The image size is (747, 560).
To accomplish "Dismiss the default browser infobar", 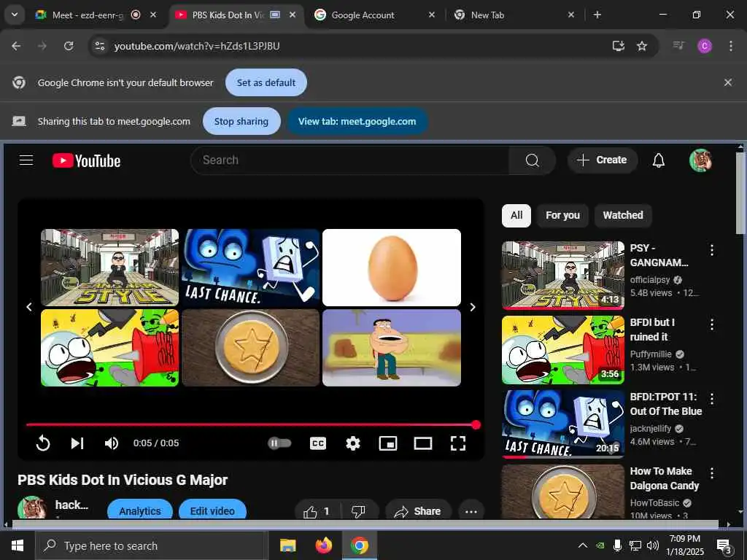I will tap(728, 82).
